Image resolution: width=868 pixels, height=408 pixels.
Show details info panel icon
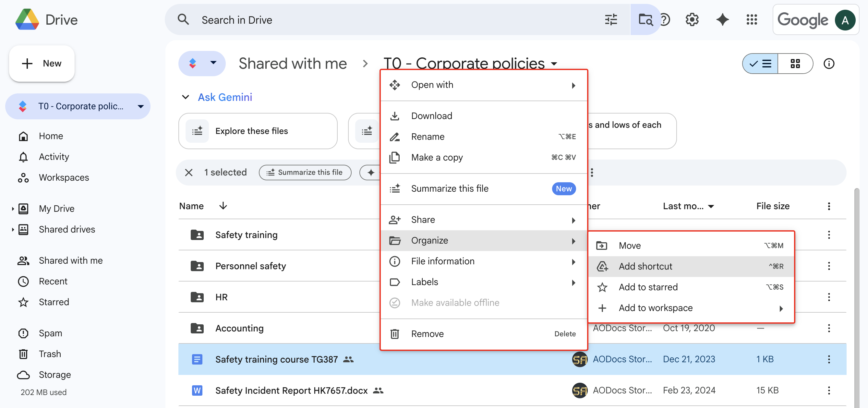(828, 63)
